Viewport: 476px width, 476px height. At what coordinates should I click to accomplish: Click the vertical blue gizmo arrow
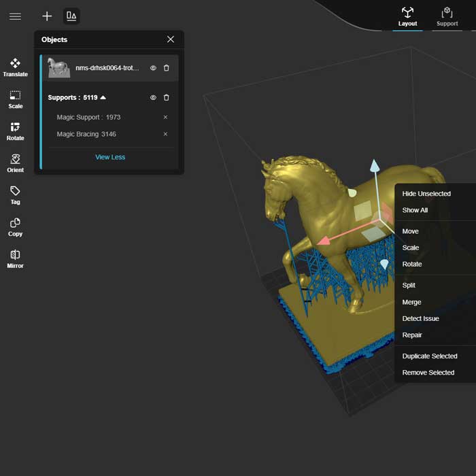point(375,167)
